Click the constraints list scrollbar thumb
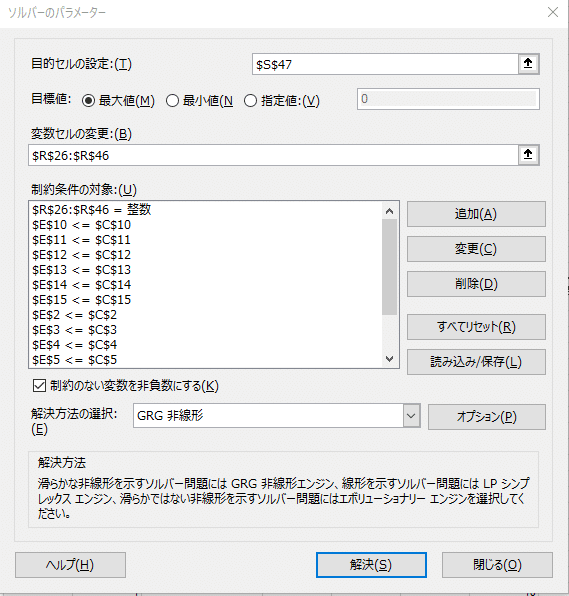Screen dimensions: 569x596 coord(390,267)
